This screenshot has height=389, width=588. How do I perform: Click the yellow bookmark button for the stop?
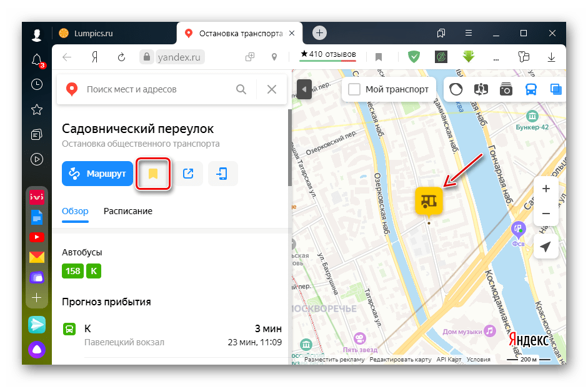tap(153, 174)
